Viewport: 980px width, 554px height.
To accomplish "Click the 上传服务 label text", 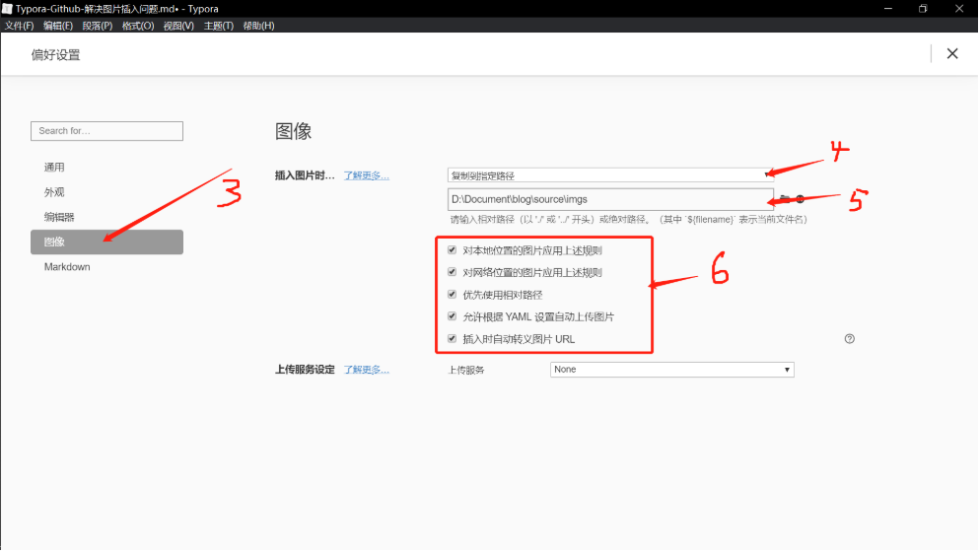I will [466, 371].
